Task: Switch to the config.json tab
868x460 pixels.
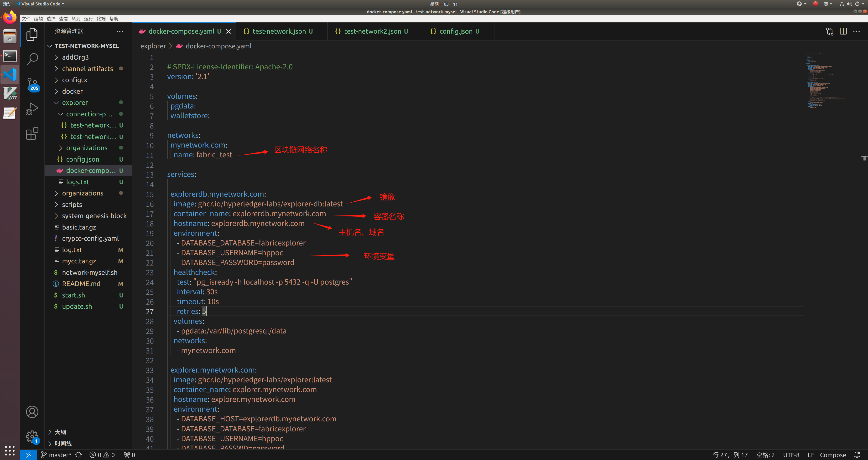Action: (458, 31)
